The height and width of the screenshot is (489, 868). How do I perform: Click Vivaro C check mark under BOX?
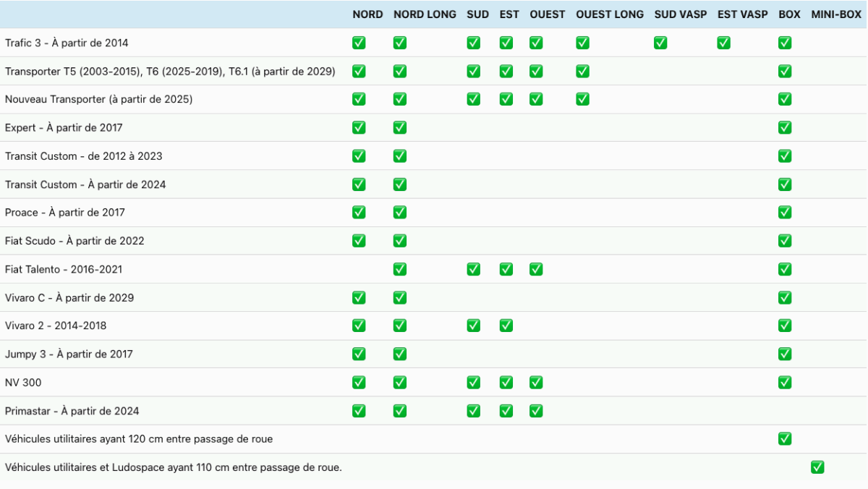[x=785, y=297]
